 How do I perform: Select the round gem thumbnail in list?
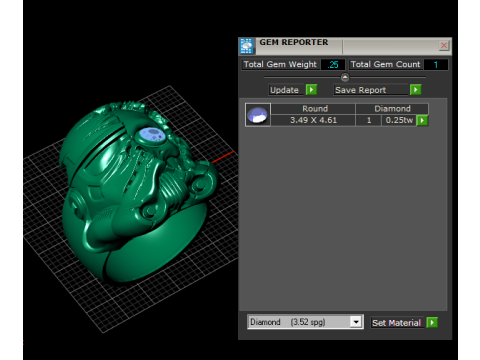[258, 115]
